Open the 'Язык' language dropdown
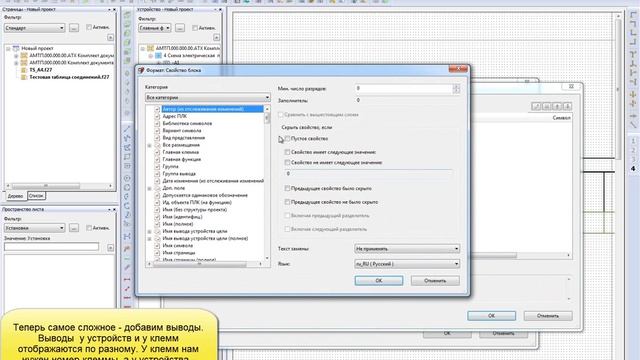The image size is (640, 360). [x=407, y=264]
